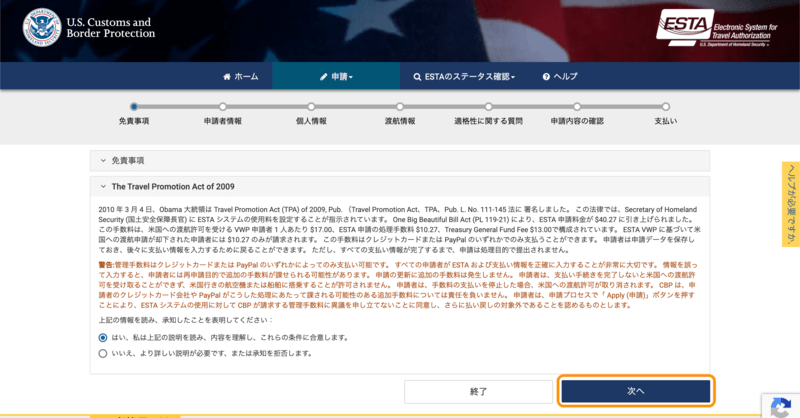Click the Homeland Security seal logo
The height and width of the screenshot is (418, 800).
click(41, 28)
